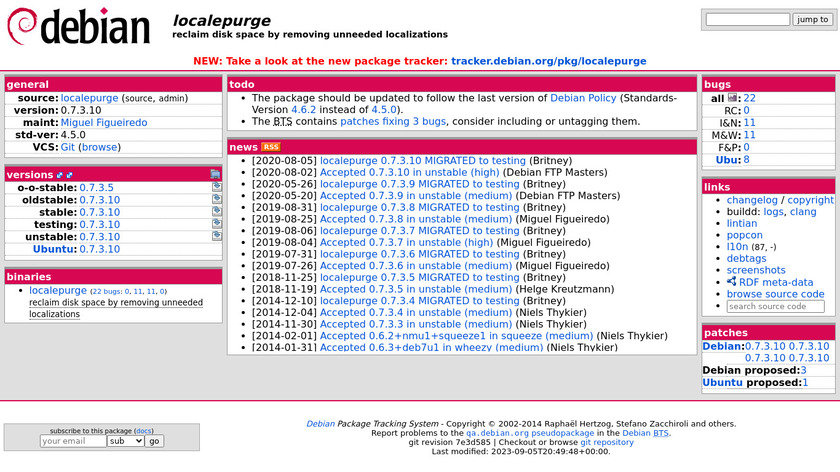This screenshot has width=840, height=472.
Task: Open o-o-stable version 0.7.3.5
Action: (96, 188)
